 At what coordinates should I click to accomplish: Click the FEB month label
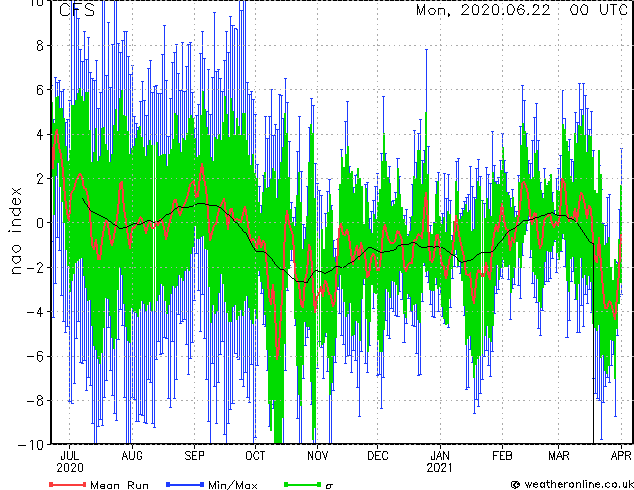[x=502, y=456]
